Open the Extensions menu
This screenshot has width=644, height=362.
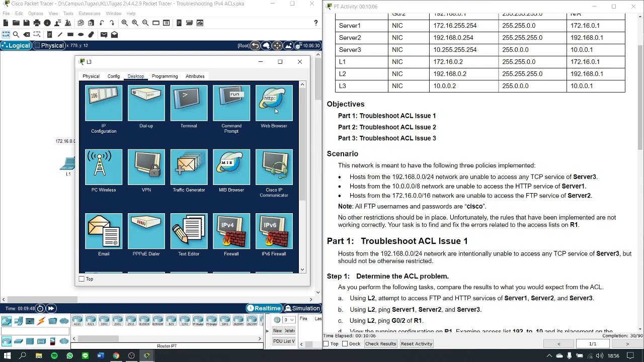point(89,14)
